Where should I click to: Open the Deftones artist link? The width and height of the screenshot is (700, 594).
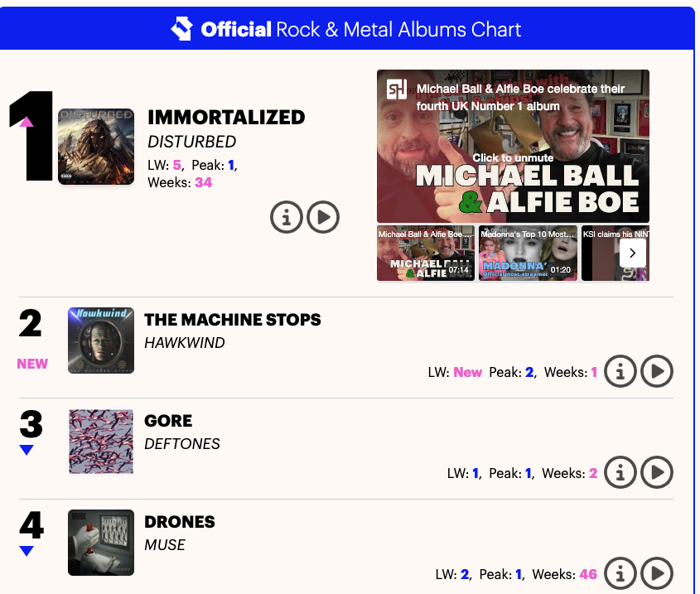182,444
